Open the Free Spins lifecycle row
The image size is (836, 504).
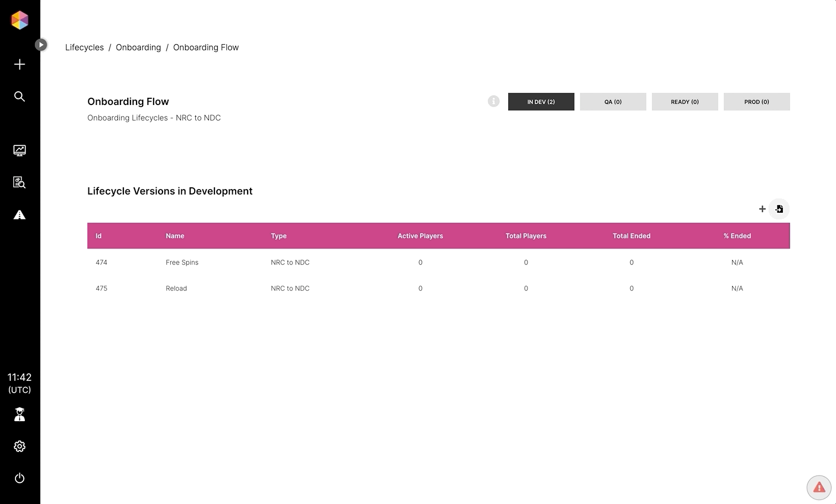click(182, 262)
